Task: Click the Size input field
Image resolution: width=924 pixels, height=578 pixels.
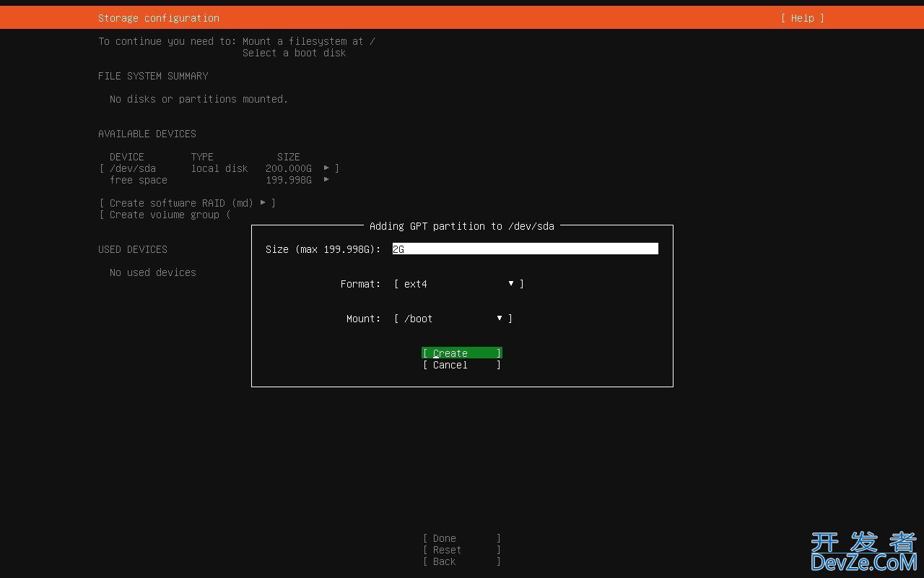Action: pos(526,249)
